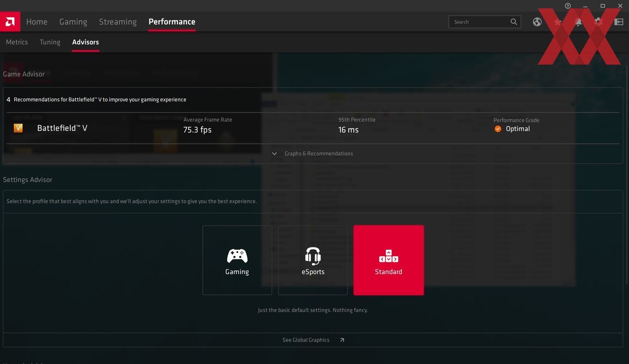Click the sidebar panel toggle icon
The image size is (629, 364).
point(619,22)
